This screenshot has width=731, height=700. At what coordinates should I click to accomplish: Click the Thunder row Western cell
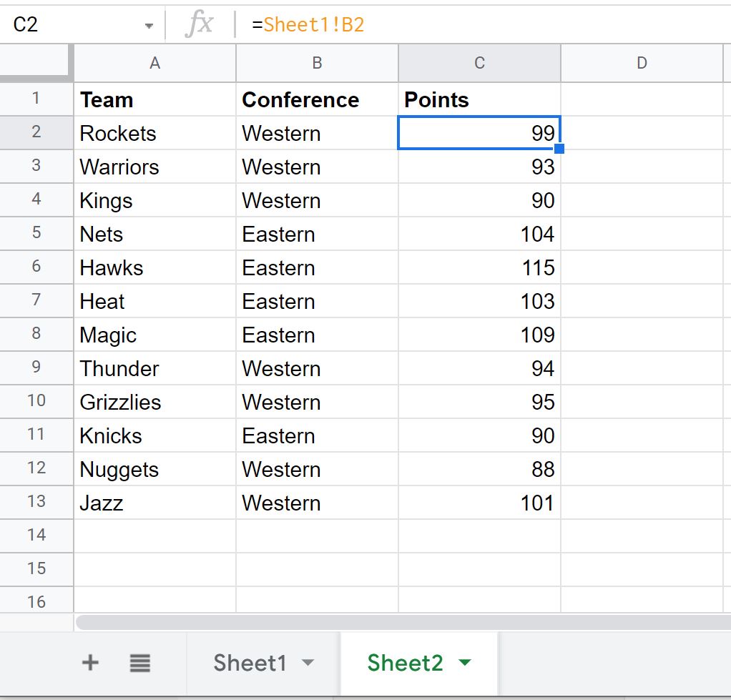[x=317, y=368]
